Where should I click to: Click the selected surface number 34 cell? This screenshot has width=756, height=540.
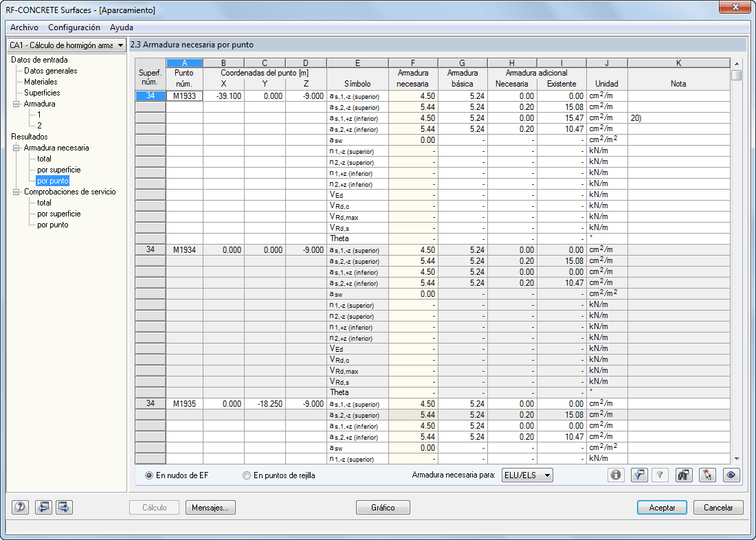(x=151, y=96)
